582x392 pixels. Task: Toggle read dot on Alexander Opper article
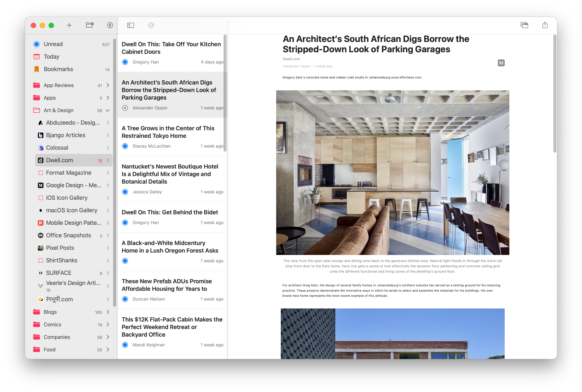pos(125,108)
